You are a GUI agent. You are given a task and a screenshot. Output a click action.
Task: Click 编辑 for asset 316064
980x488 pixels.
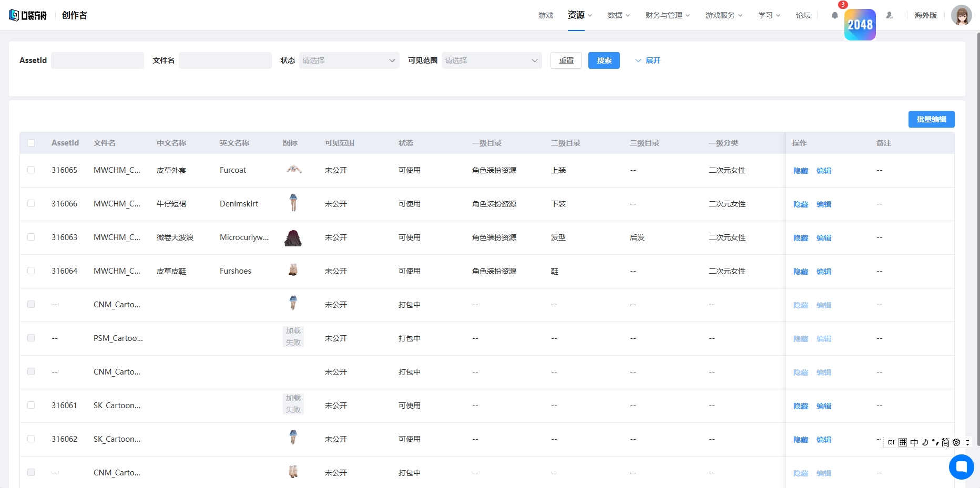pyautogui.click(x=824, y=272)
